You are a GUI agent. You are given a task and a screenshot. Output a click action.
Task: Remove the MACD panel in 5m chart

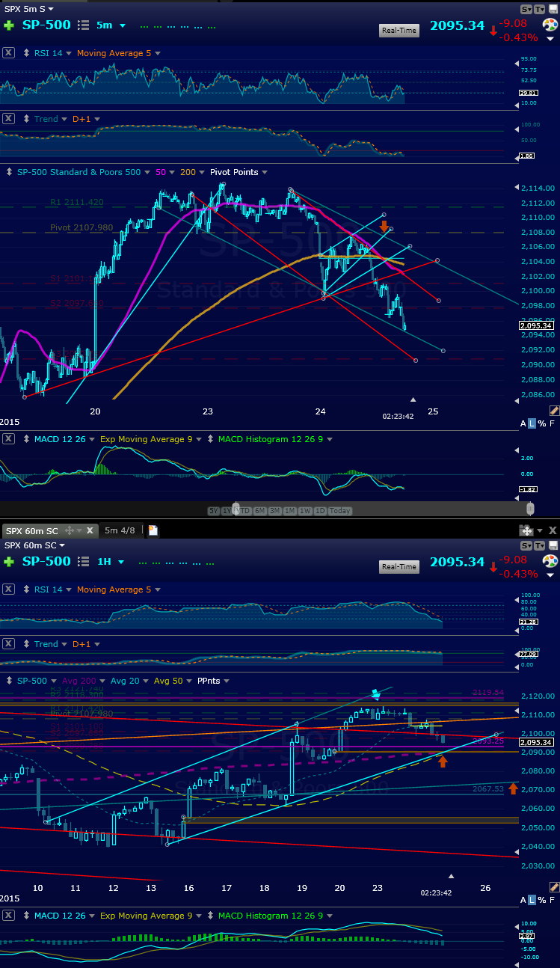click(8, 439)
